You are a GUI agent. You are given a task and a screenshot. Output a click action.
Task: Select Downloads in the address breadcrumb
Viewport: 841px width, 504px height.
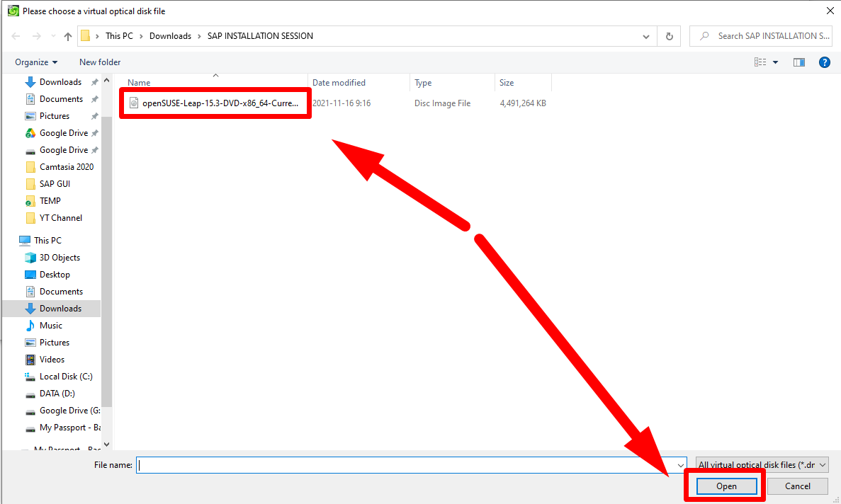[x=170, y=36]
